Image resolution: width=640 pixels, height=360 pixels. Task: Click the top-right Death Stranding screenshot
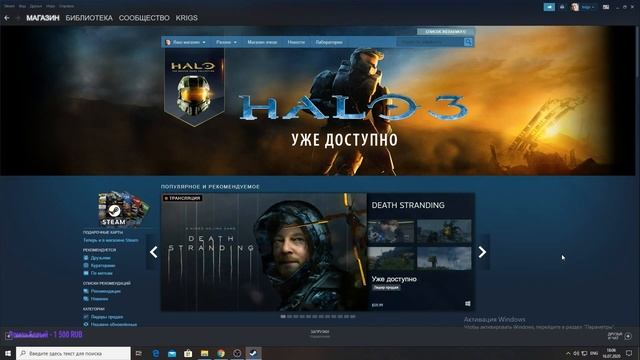(x=444, y=231)
